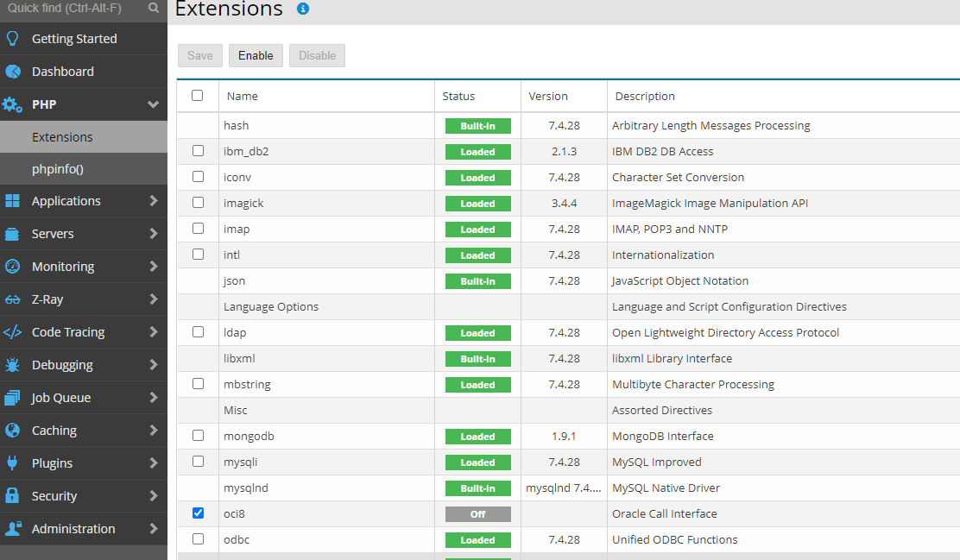Select all extensions via header checkbox

click(198, 95)
